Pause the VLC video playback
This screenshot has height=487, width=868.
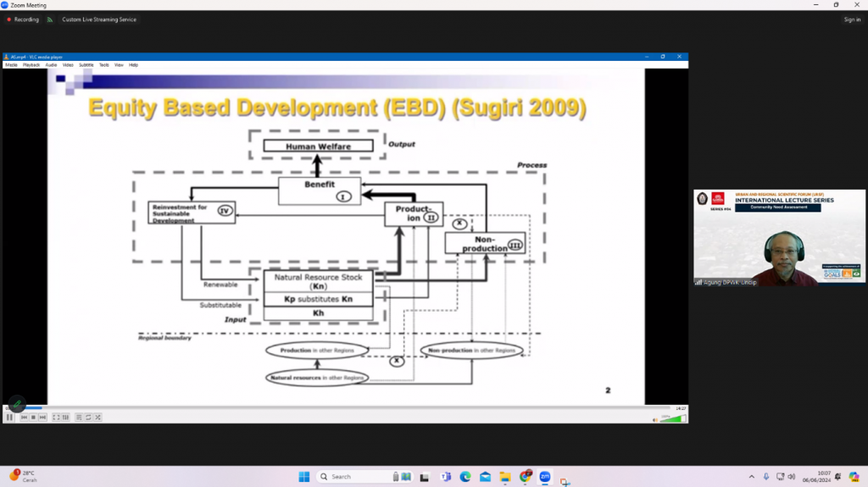coord(9,417)
